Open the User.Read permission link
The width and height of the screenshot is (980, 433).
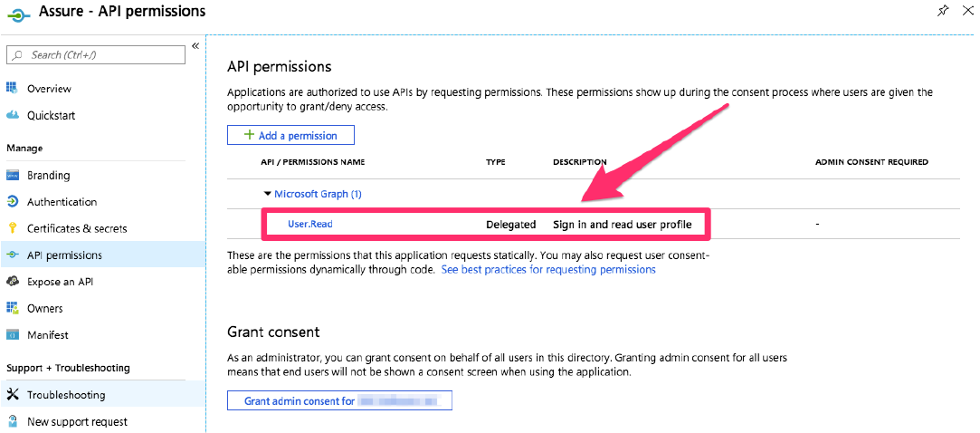pyautogui.click(x=310, y=224)
